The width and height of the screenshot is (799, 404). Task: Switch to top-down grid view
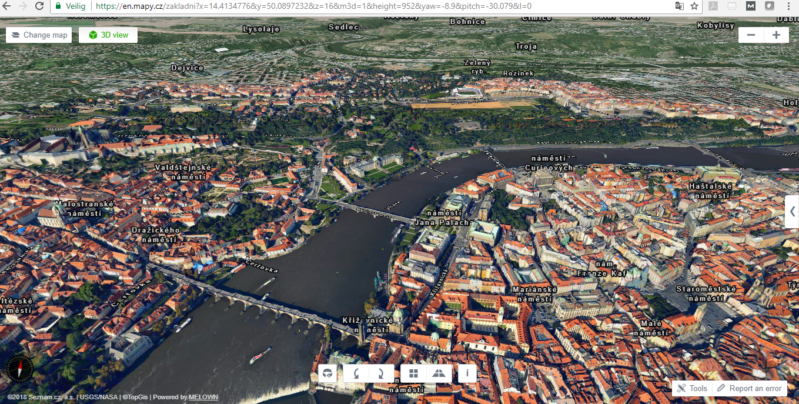(x=411, y=374)
